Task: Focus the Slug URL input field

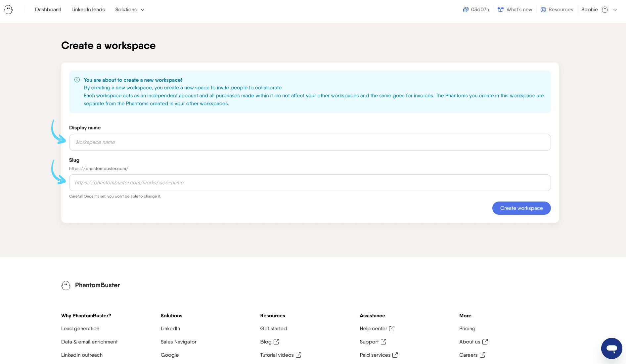Action: [310, 183]
